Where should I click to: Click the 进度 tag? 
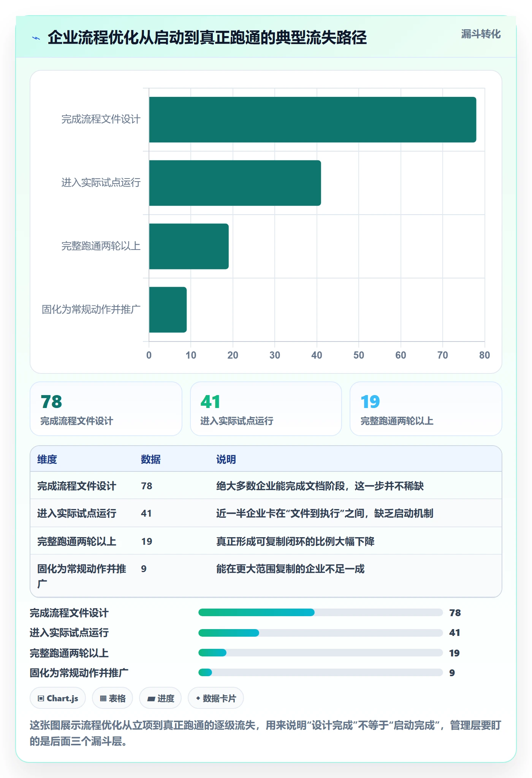tap(160, 698)
